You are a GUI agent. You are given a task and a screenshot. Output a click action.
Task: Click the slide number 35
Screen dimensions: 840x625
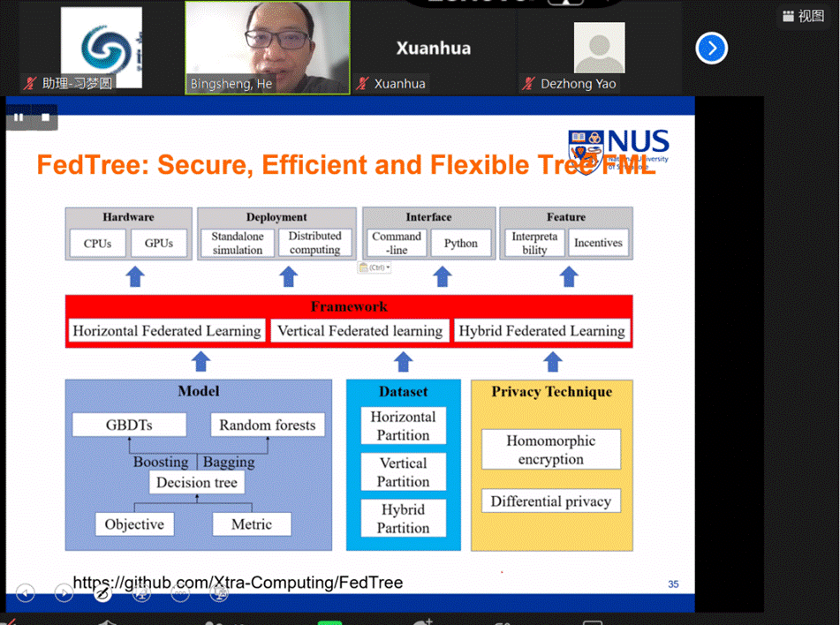673,584
